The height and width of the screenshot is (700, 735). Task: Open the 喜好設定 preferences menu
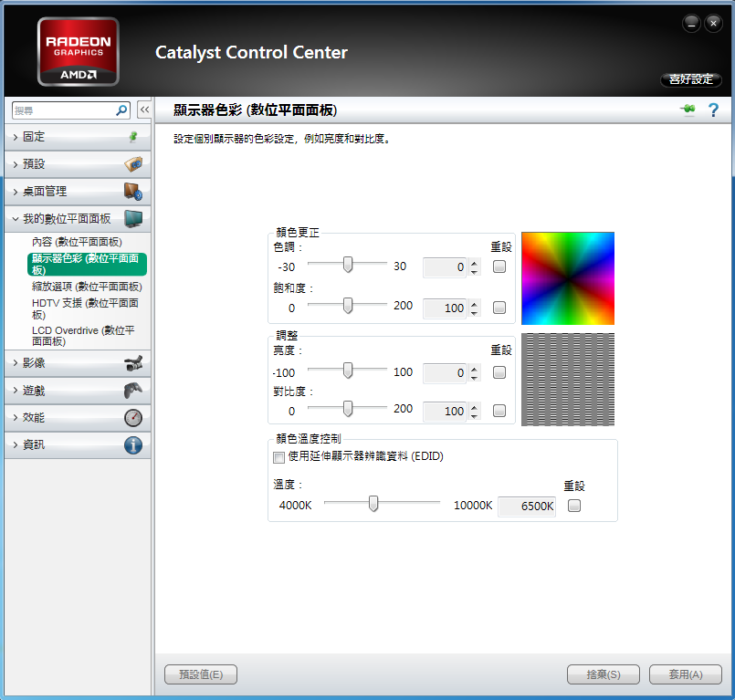pyautogui.click(x=691, y=79)
